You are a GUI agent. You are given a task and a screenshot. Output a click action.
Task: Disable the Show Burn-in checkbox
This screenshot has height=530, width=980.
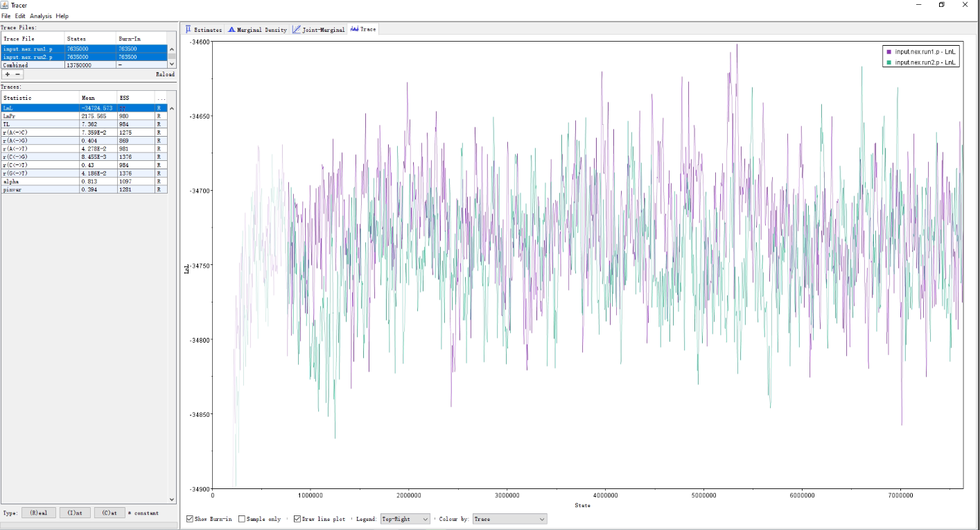pos(189,518)
